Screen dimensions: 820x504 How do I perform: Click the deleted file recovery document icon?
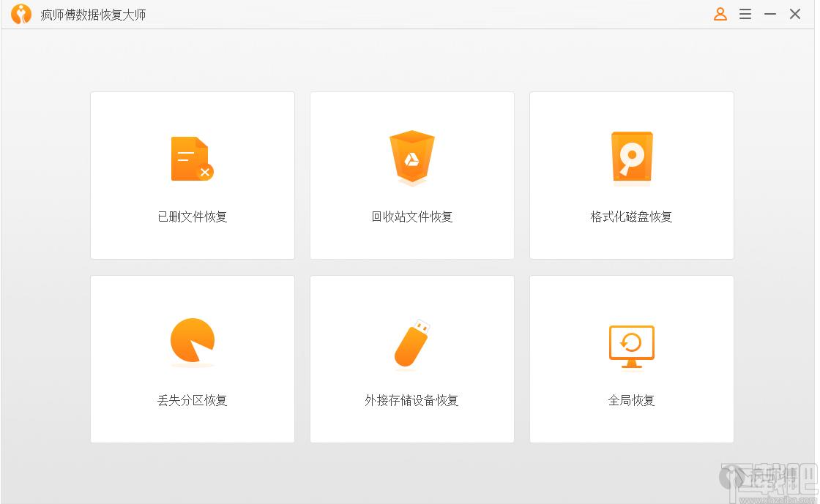pos(192,159)
